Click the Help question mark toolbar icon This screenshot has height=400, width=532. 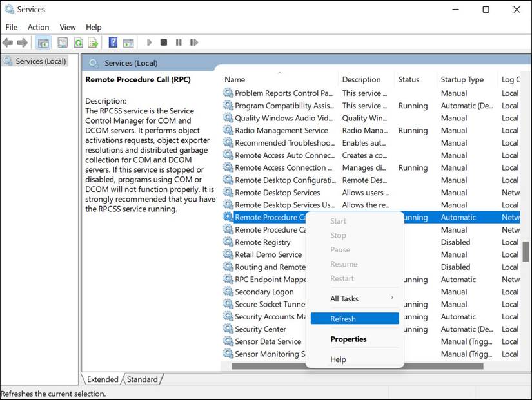click(x=112, y=43)
